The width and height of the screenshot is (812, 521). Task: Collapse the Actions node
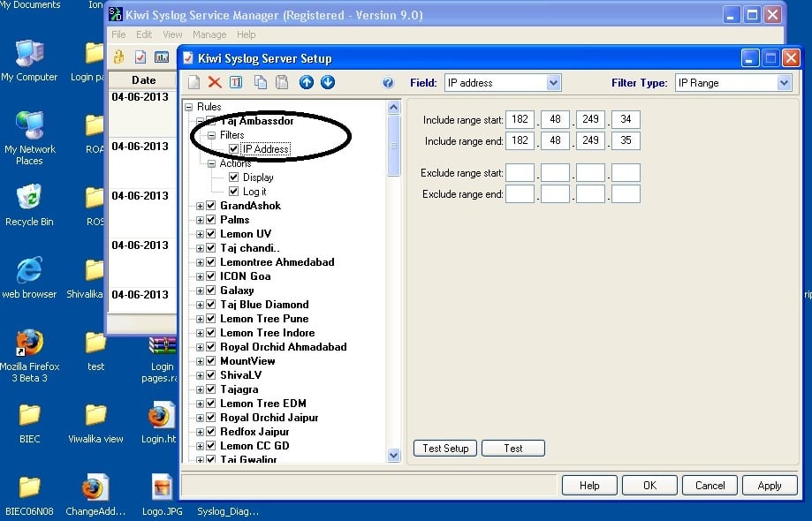click(211, 163)
